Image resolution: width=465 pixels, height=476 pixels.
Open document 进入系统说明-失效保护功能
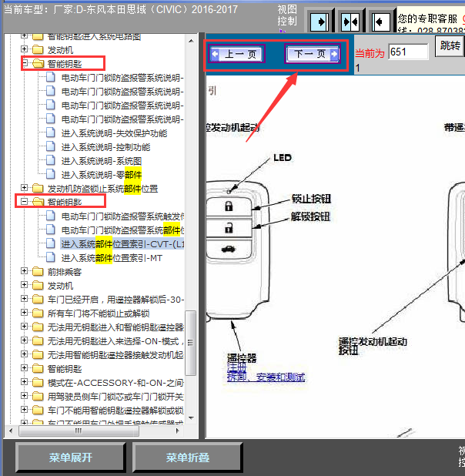pyautogui.click(x=114, y=133)
